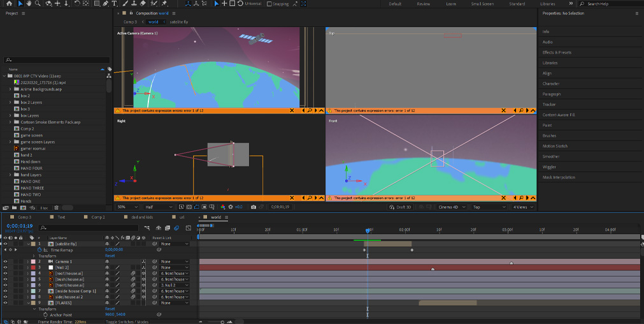The height and width of the screenshot is (324, 644).
Task: Open the Learn workspace tab
Action: click(451, 4)
